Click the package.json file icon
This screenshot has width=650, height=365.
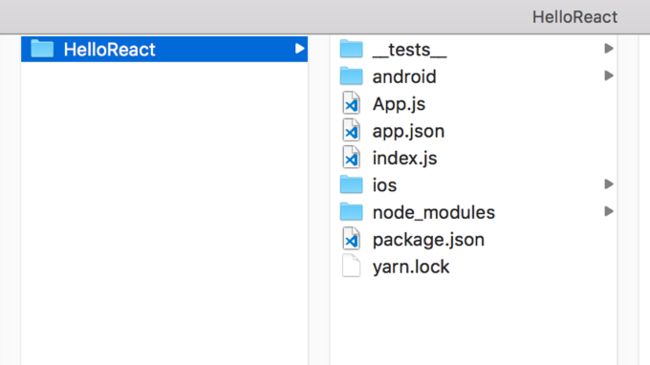[x=351, y=238]
